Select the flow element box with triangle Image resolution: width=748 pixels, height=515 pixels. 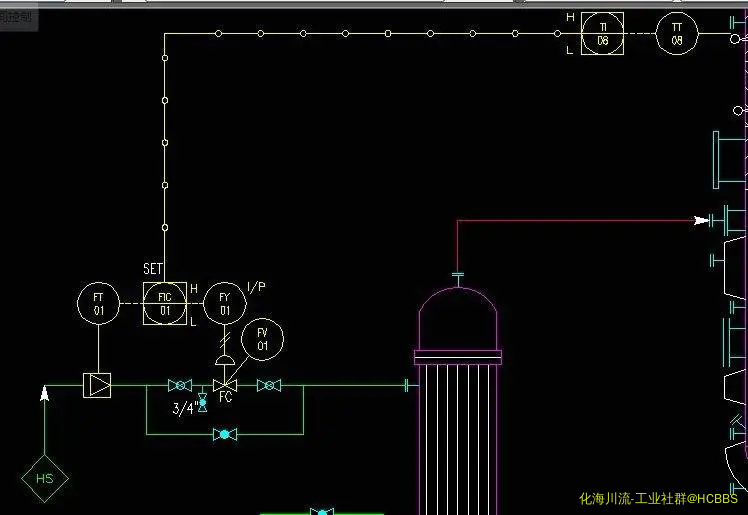tap(97, 385)
